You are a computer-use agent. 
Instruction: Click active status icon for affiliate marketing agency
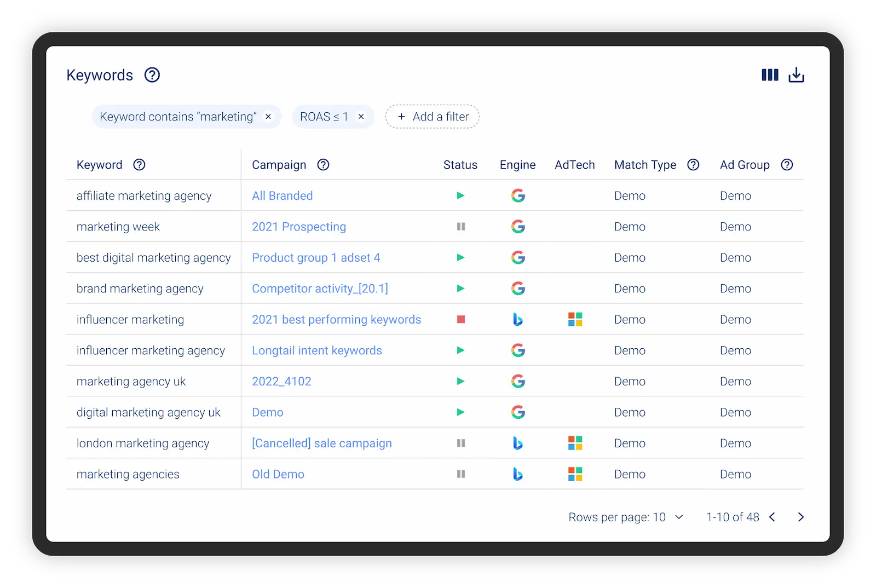(x=460, y=196)
